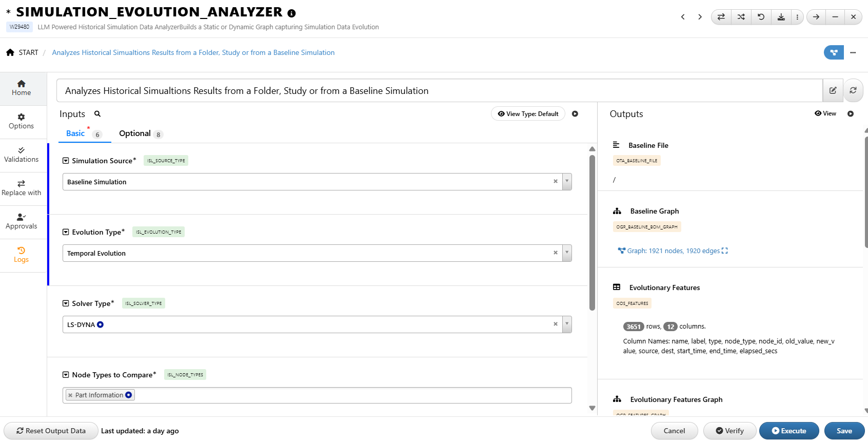868x441 pixels.
Task: Click the swap arrows icon in top toolbar
Action: click(721, 17)
